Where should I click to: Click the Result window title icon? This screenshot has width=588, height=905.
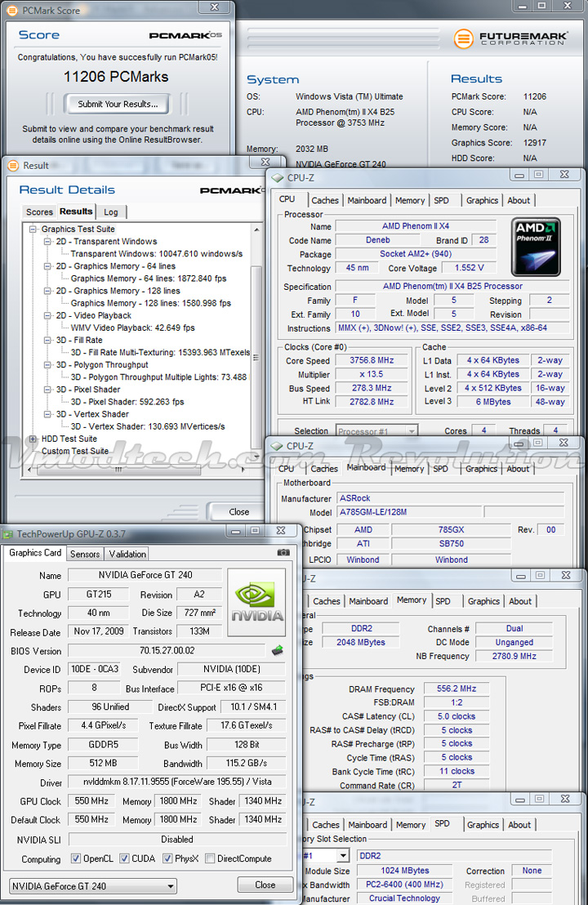pyautogui.click(x=13, y=166)
